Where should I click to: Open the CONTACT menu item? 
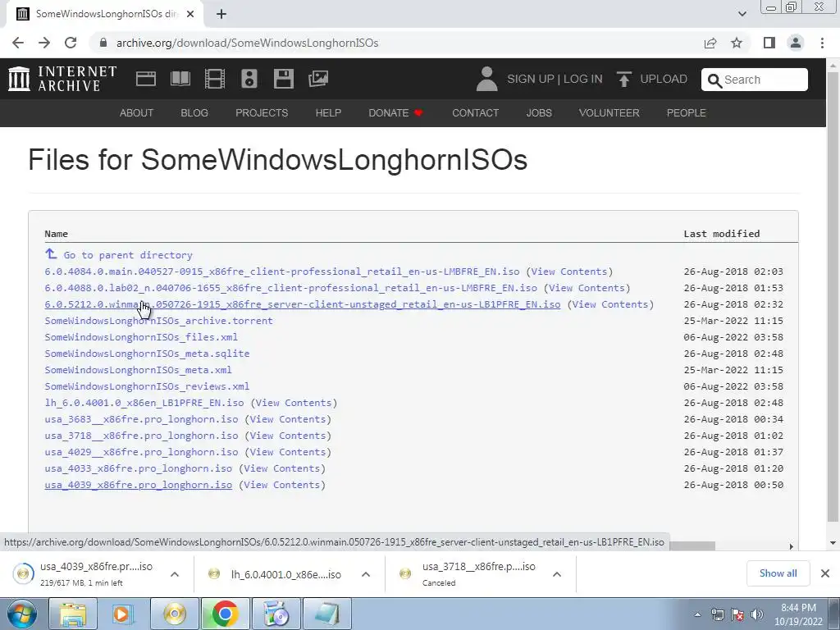(475, 113)
